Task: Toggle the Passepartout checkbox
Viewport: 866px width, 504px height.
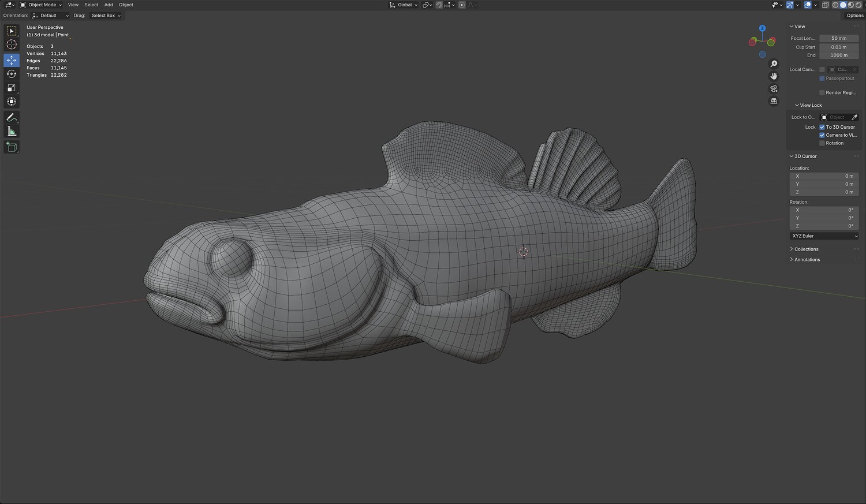Action: click(822, 79)
